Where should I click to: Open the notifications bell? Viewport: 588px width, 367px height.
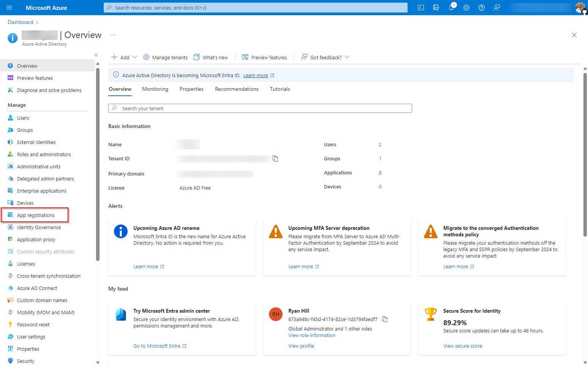[451, 8]
